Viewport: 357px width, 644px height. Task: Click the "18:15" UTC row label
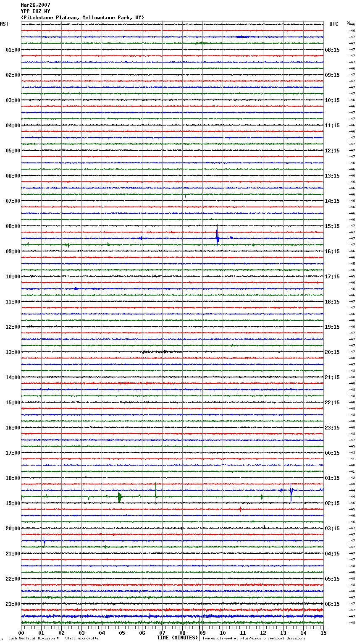[332, 302]
